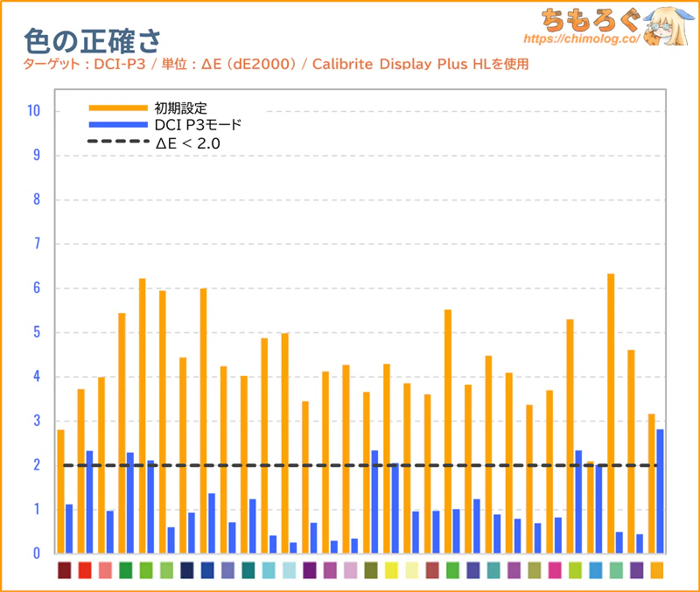Click the DCI P3モード legend label

[x=198, y=125]
